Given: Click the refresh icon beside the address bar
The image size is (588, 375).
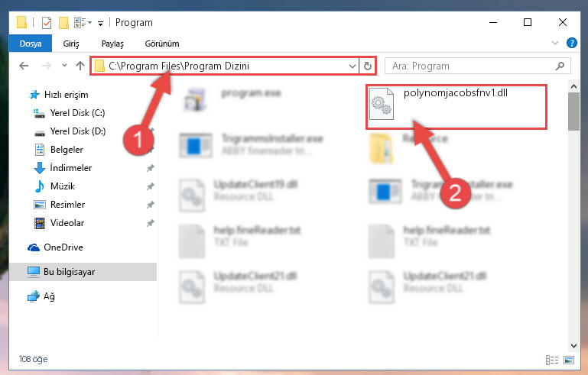Looking at the screenshot, I should point(368,66).
